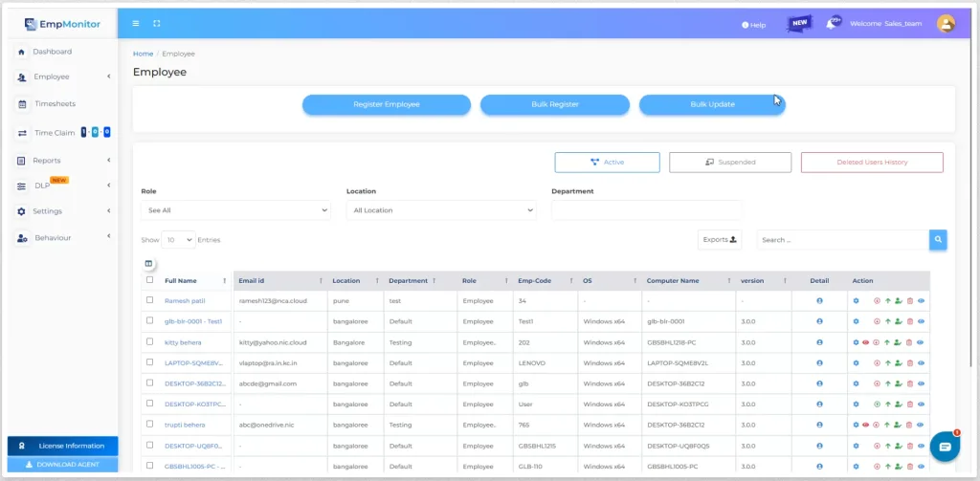Click the Home breadcrumb link
The image size is (980, 481).
(143, 54)
